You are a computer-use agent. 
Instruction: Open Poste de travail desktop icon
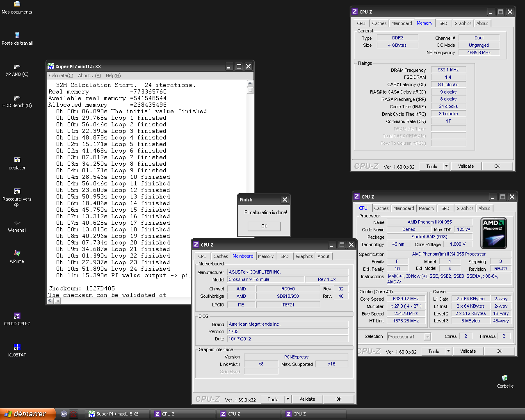[17, 39]
